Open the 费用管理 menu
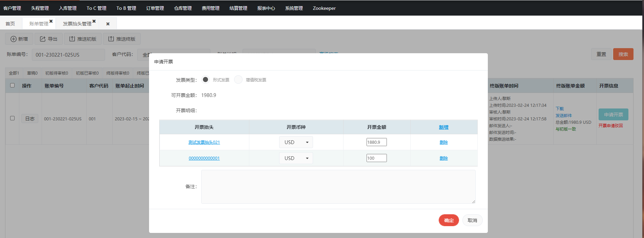This screenshot has width=644, height=238. click(211, 8)
